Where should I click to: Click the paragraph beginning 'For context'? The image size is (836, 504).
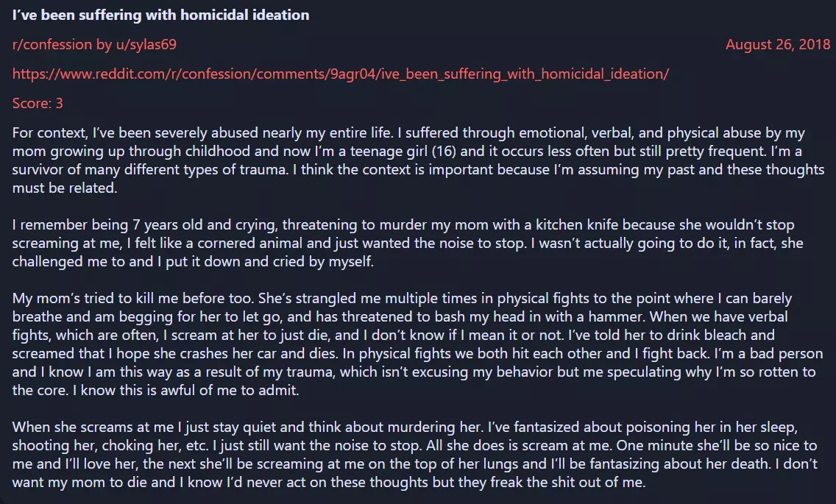pyautogui.click(x=418, y=160)
